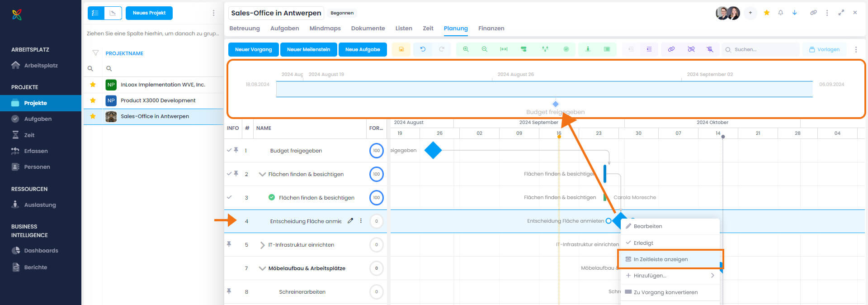This screenshot has width=868, height=305.
Task: Expand the IT-Infrastruktur einrichten row
Action: pyautogui.click(x=262, y=245)
